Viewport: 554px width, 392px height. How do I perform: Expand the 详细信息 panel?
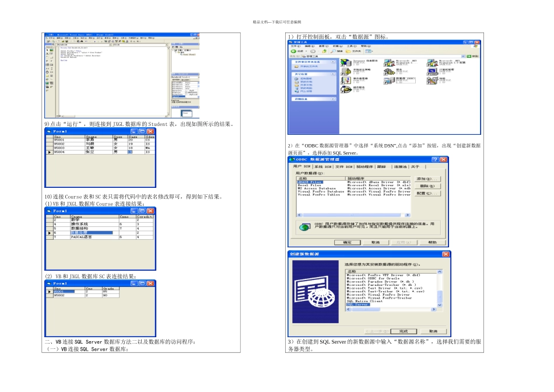point(333,99)
